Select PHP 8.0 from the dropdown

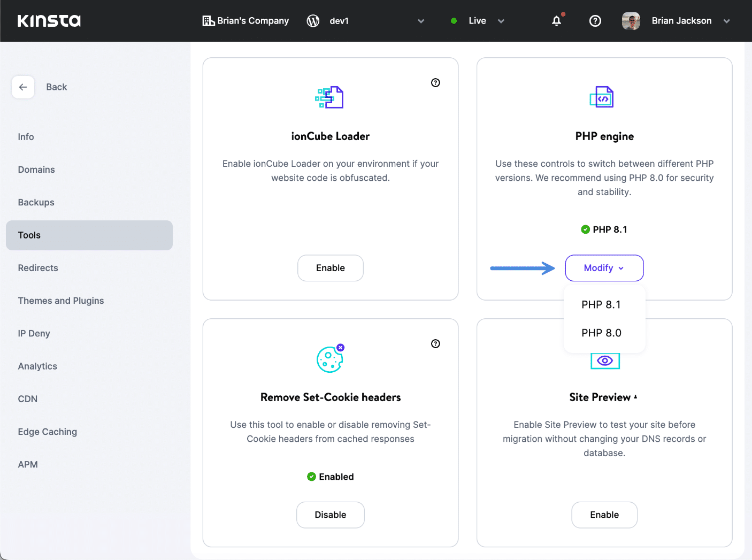click(x=601, y=333)
